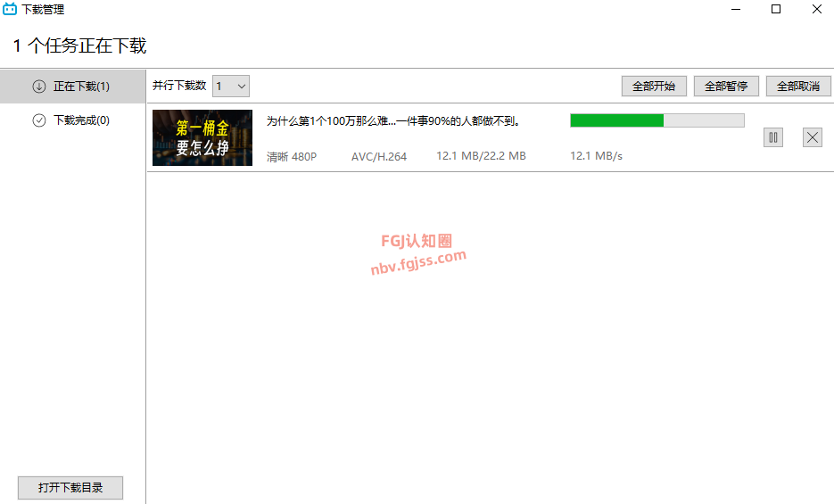Cancel the download task with the X button
The width and height of the screenshot is (834, 504).
813,137
